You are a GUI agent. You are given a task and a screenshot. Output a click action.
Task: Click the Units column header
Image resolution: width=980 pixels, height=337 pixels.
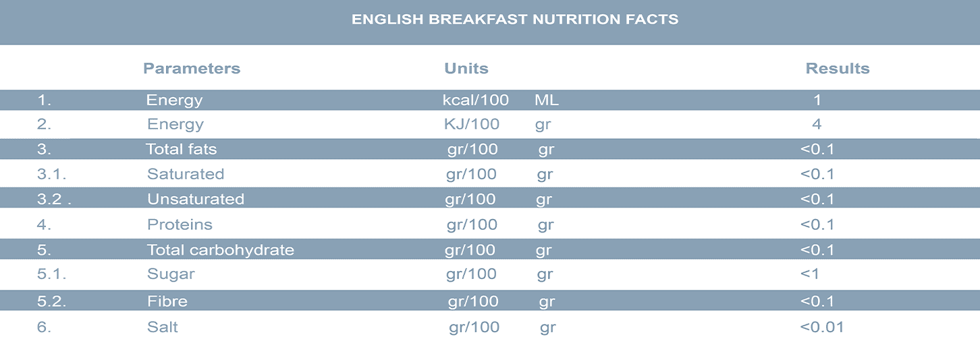tap(466, 68)
